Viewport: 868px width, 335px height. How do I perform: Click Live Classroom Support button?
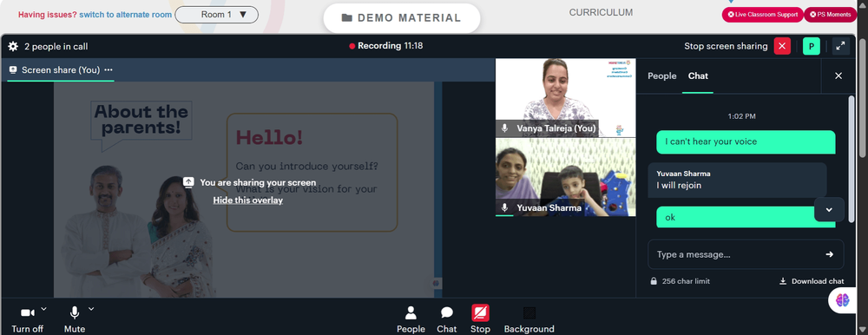point(762,15)
